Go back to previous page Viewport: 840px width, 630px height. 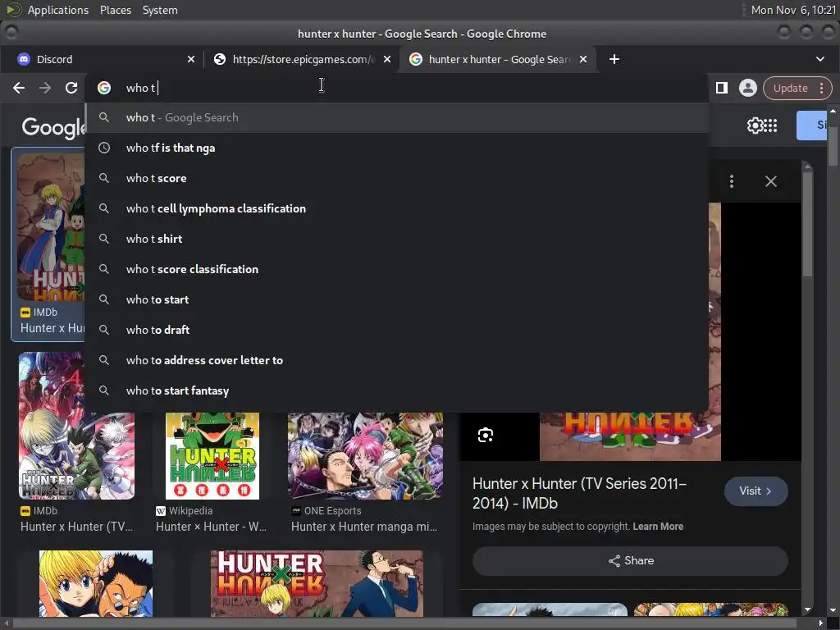point(19,88)
